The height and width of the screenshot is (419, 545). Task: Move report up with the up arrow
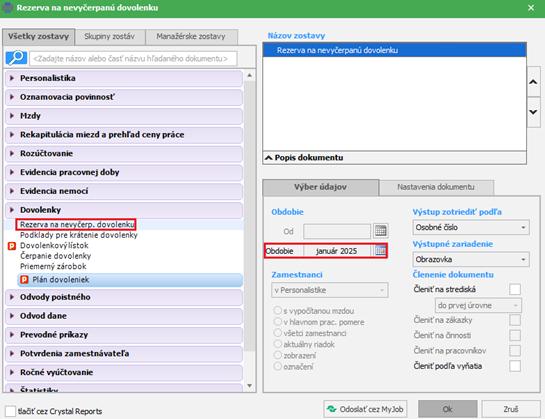[534, 82]
